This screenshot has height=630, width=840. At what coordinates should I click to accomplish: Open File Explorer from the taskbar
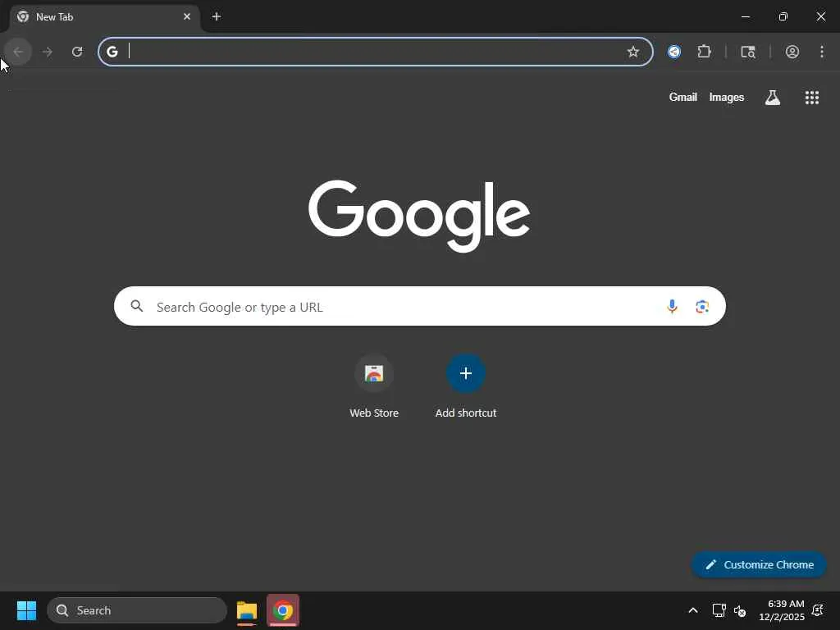pyautogui.click(x=246, y=610)
